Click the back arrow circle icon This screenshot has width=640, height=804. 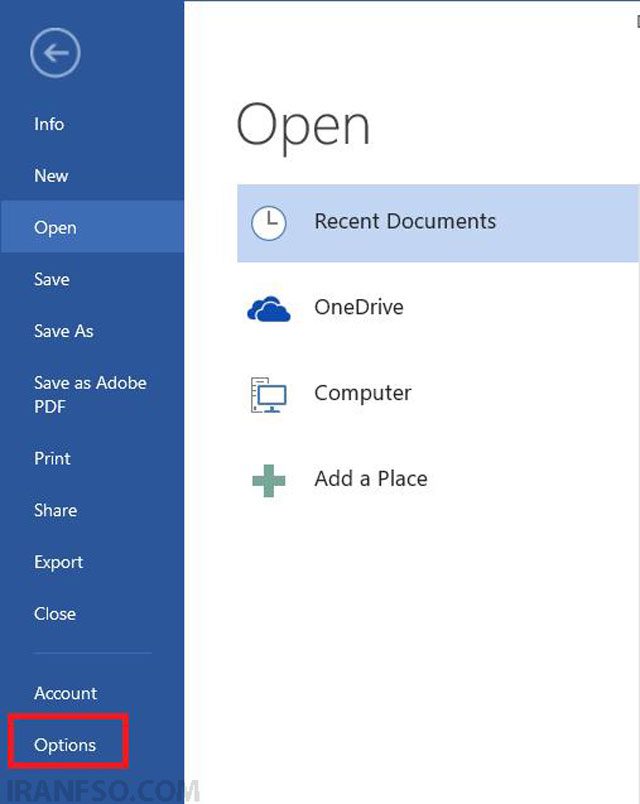point(55,53)
